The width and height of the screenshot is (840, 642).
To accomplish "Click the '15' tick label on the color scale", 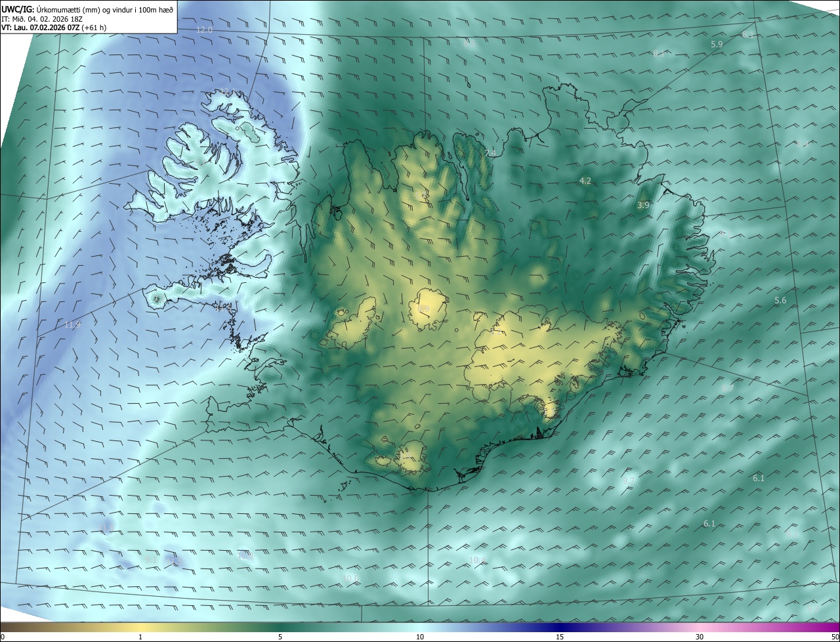I will coord(560,637).
